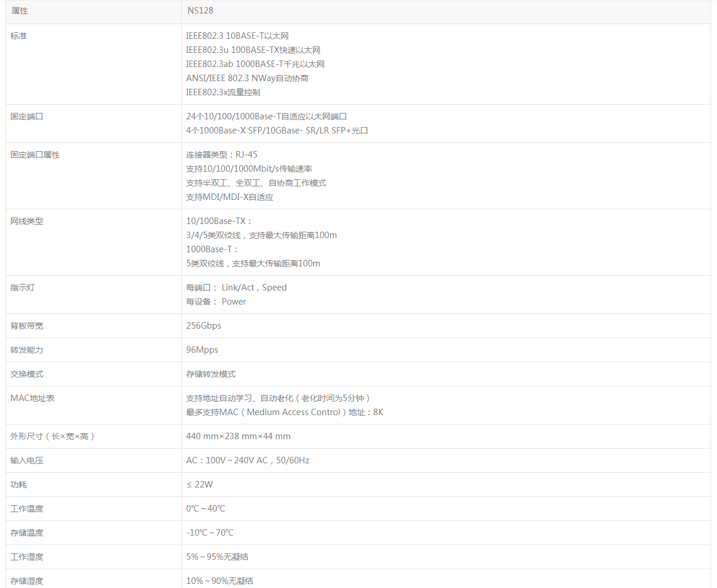Select the ≤ 22W power consumption value
717x588 pixels.
(x=198, y=485)
